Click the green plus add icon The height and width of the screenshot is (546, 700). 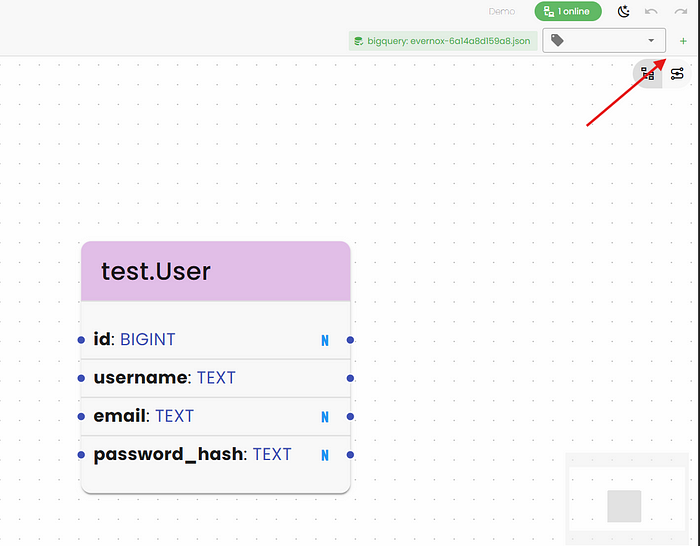683,41
